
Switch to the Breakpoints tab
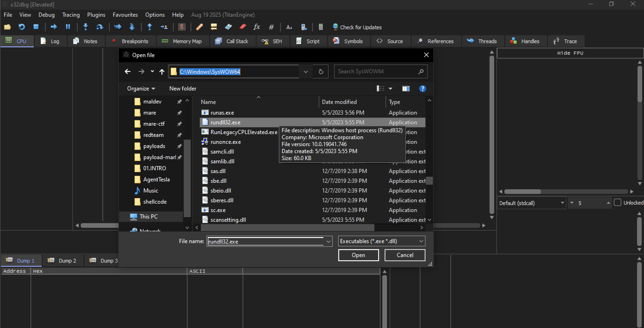coord(131,41)
